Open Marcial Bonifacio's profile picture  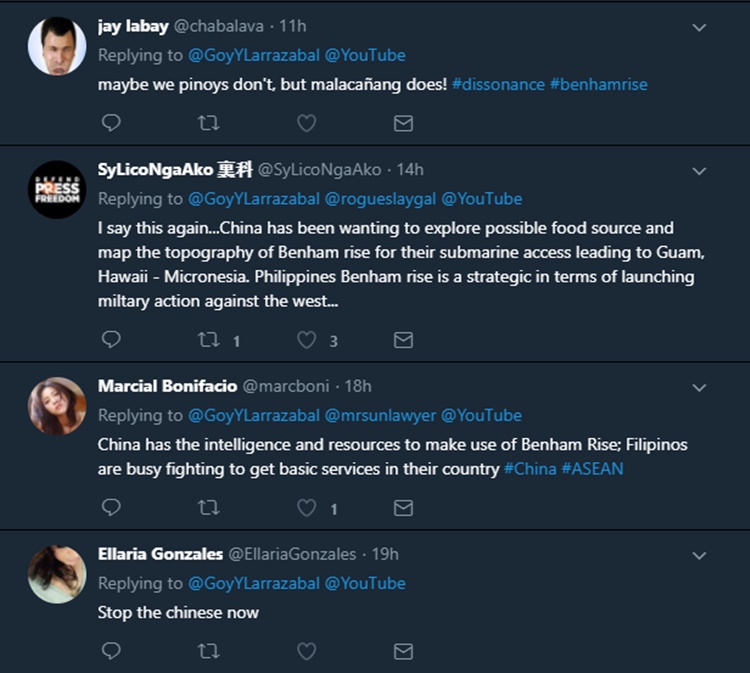(56, 406)
